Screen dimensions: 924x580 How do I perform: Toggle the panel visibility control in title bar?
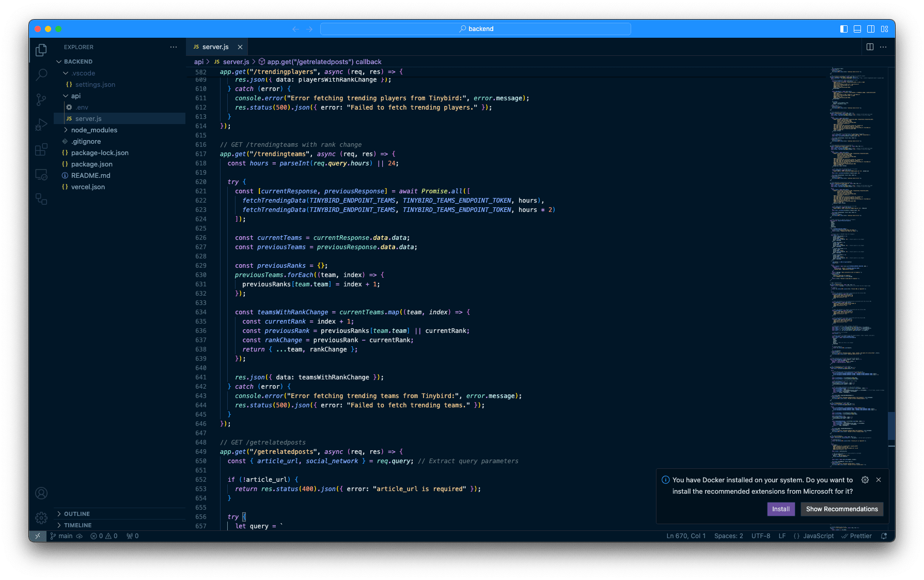pos(857,29)
